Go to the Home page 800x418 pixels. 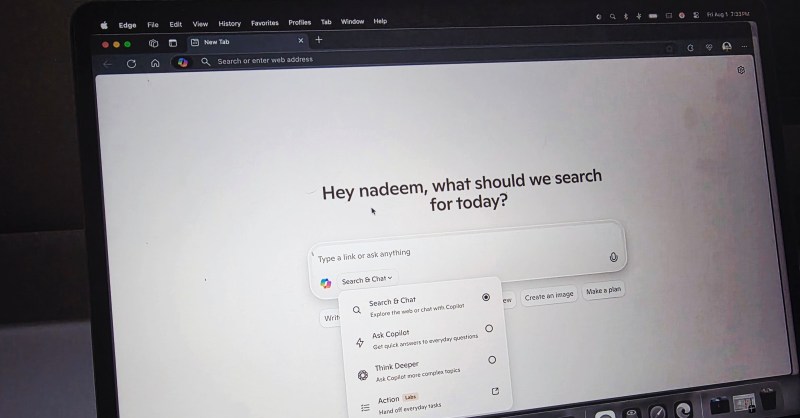pos(155,63)
